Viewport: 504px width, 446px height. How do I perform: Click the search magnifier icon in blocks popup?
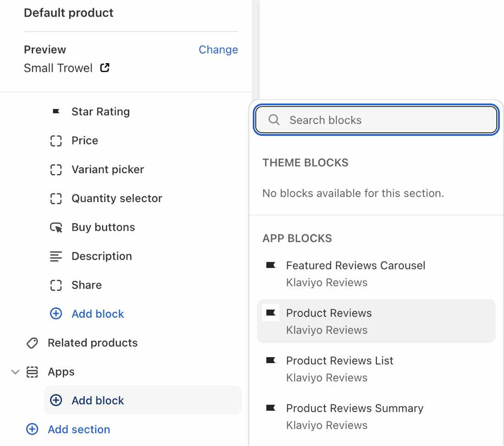tap(274, 120)
